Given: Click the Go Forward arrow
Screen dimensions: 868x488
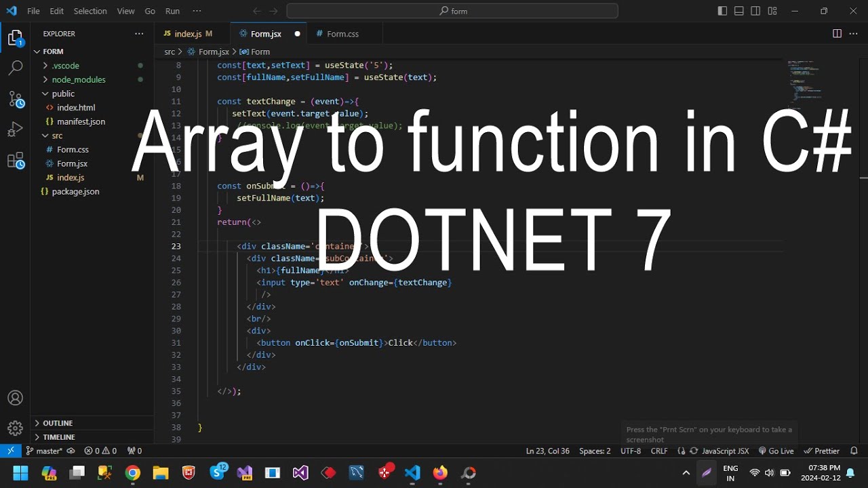Looking at the screenshot, I should coord(273,11).
